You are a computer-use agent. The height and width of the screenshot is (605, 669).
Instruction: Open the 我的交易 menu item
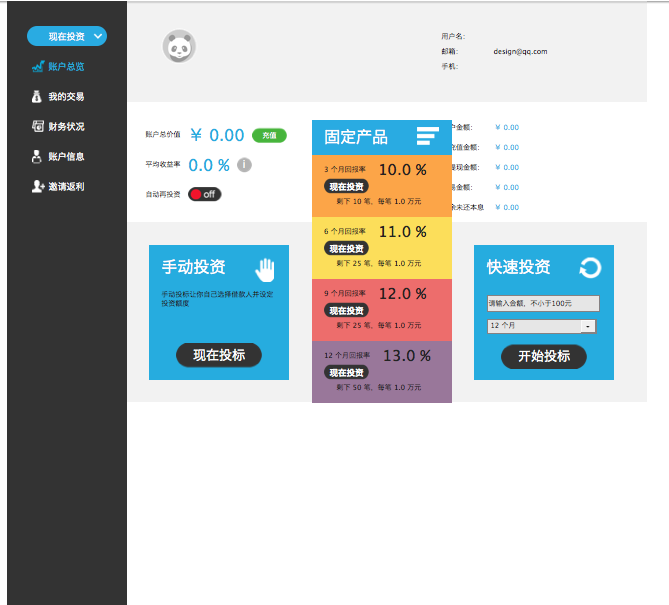[66, 97]
